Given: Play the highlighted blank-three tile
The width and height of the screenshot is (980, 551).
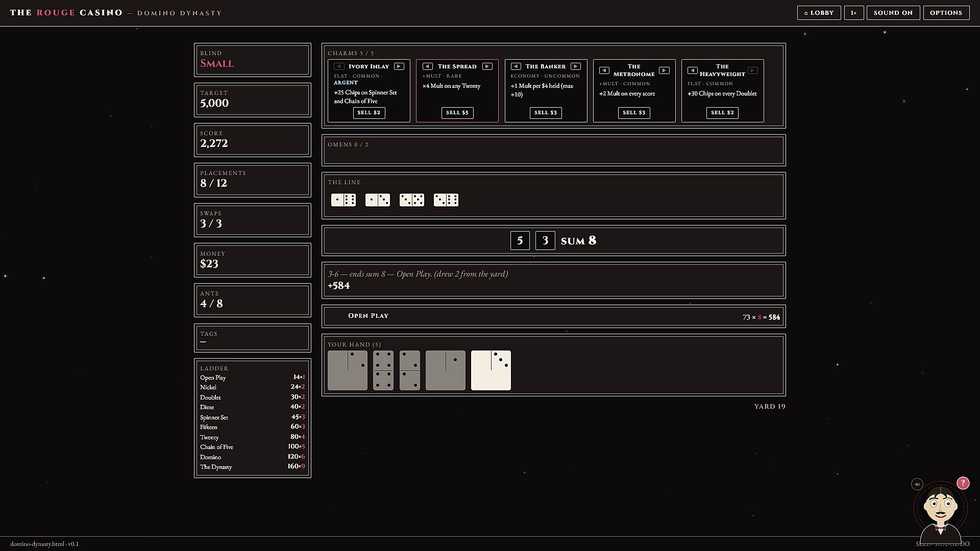Looking at the screenshot, I should [491, 370].
